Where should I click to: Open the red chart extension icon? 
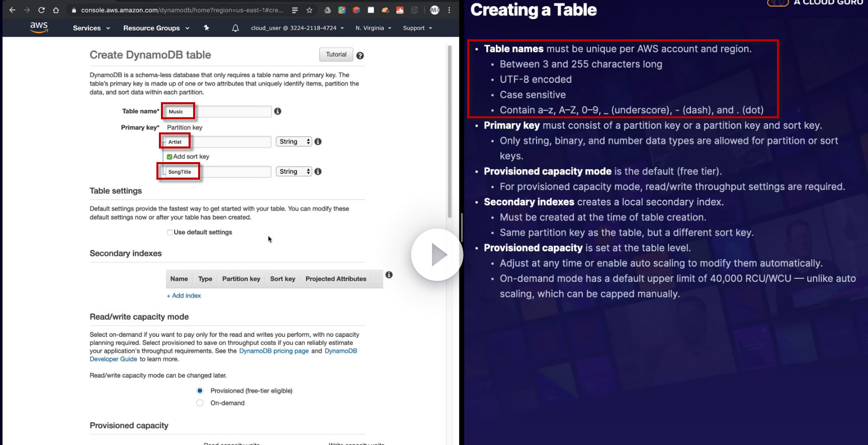[400, 10]
